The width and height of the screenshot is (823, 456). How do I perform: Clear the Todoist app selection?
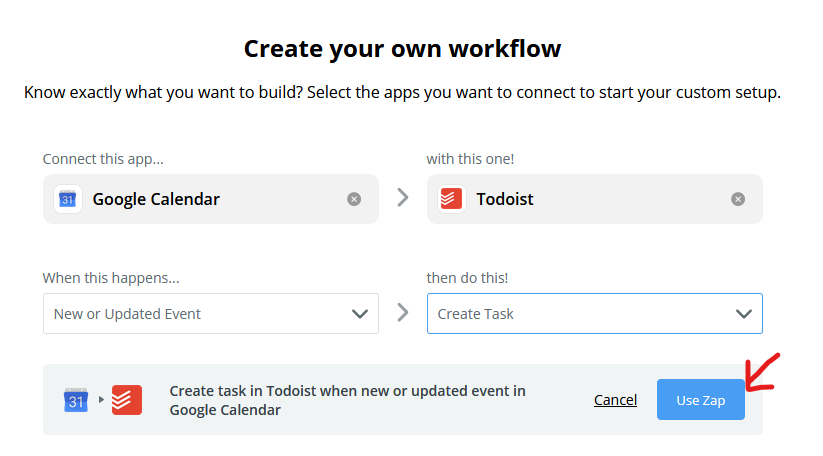pos(738,199)
